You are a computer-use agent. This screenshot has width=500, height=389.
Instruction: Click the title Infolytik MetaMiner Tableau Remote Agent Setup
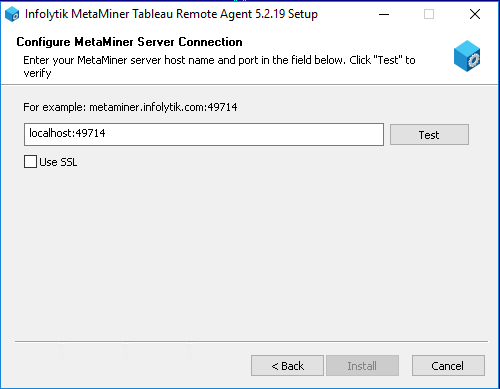pos(171,14)
